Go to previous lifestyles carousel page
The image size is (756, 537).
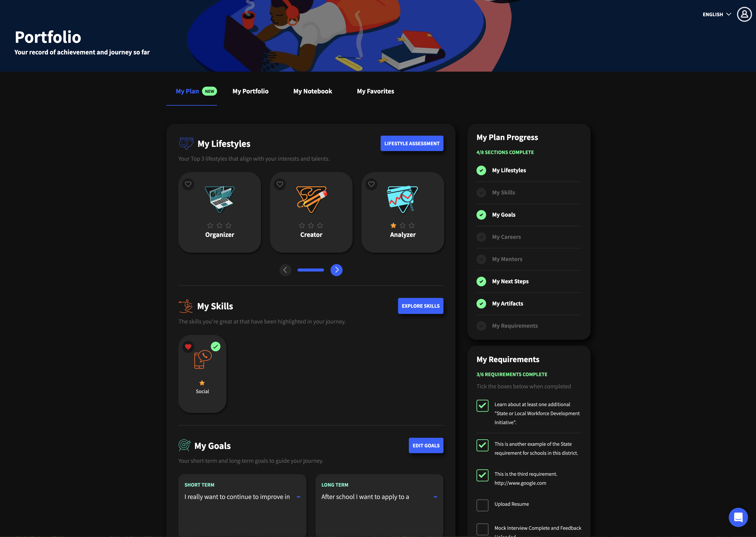click(285, 270)
